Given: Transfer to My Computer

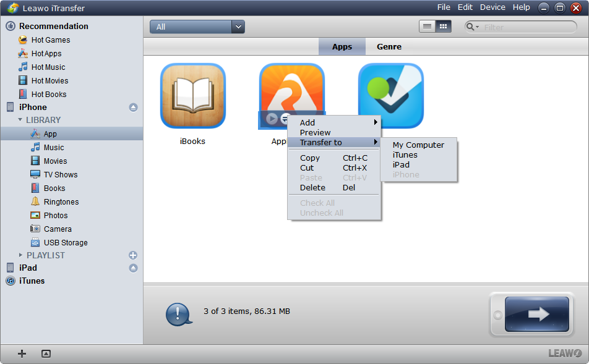Looking at the screenshot, I should tap(418, 145).
